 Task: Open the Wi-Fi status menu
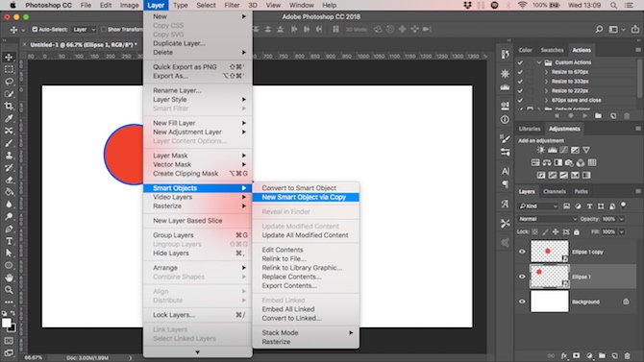(x=522, y=5)
